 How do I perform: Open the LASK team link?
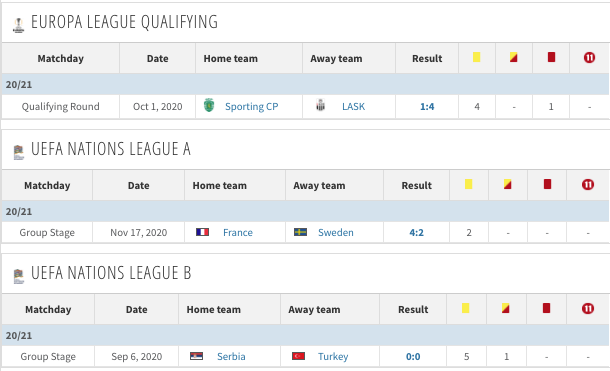pos(353,107)
